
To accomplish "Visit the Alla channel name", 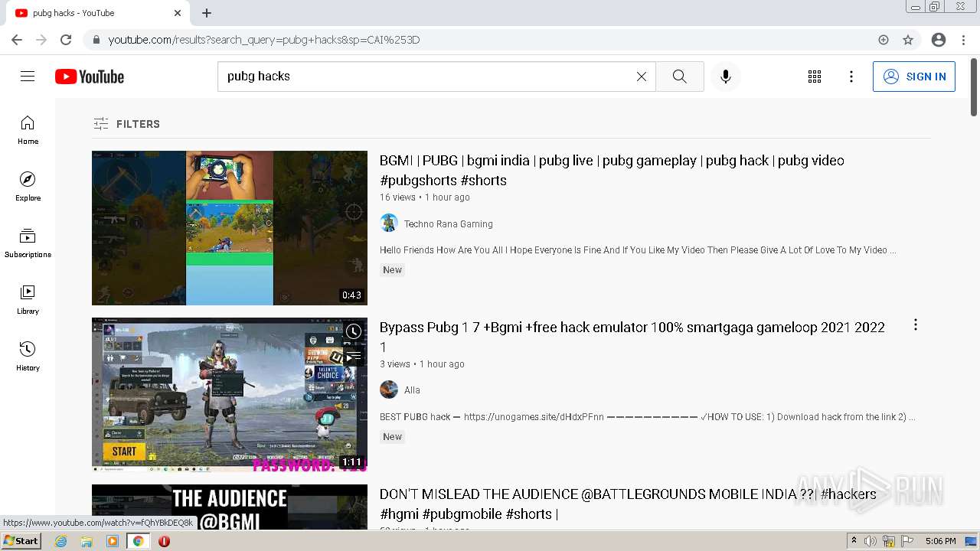I will point(412,390).
